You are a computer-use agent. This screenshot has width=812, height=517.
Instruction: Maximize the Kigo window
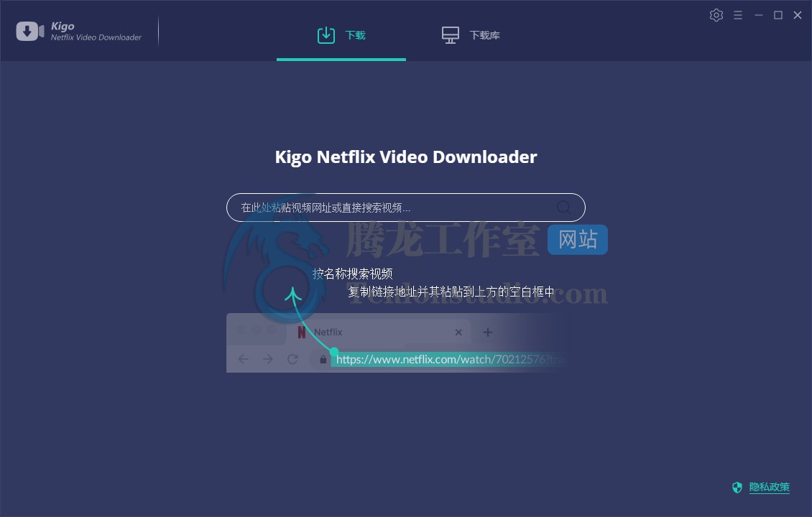[x=778, y=15]
